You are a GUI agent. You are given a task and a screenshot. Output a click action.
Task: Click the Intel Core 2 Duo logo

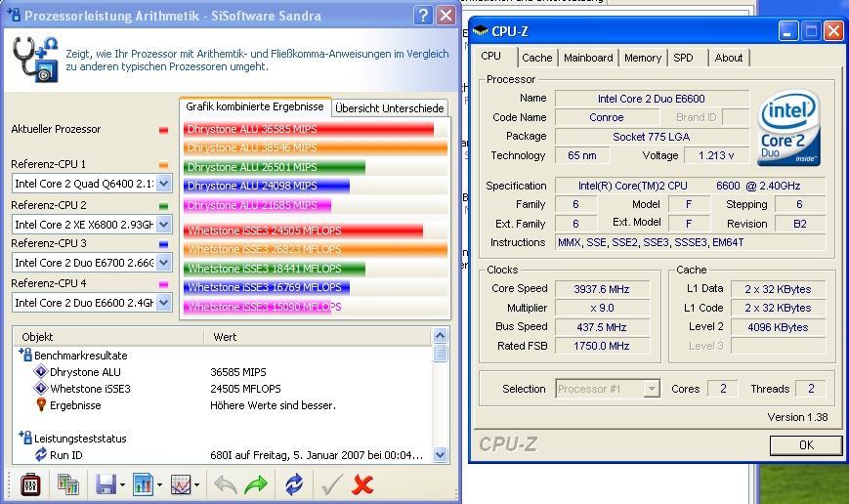[788, 128]
